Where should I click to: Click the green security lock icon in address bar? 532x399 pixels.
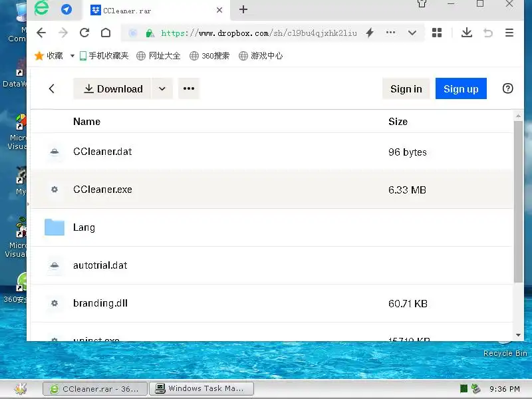click(150, 33)
